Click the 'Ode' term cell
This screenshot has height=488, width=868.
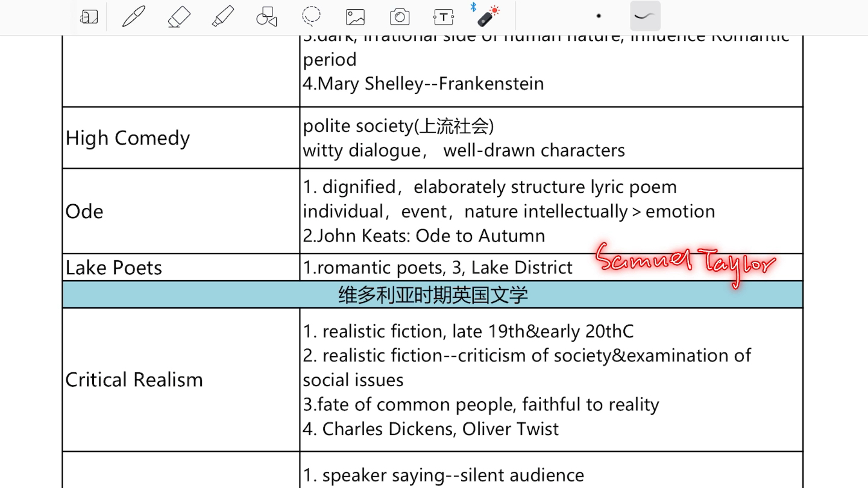pos(181,211)
